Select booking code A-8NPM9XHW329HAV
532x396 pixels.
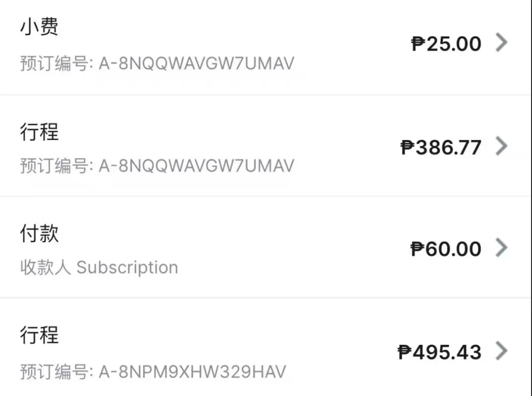coord(192,371)
